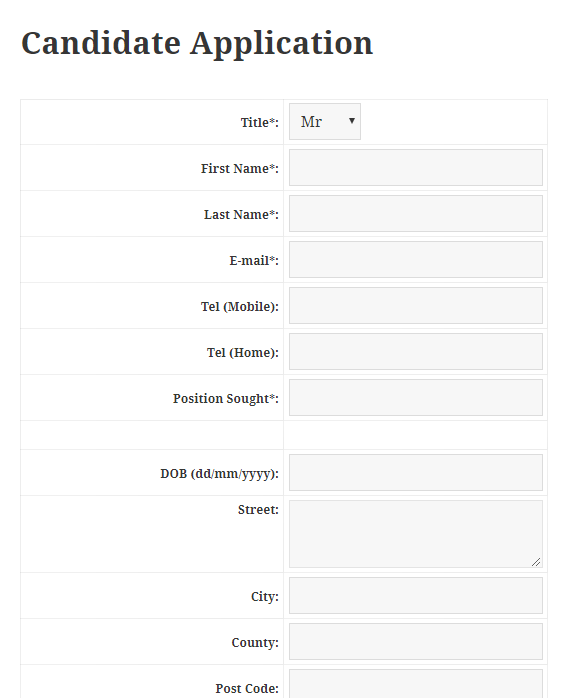Click the Street label text
The image size is (585, 698).
(258, 510)
